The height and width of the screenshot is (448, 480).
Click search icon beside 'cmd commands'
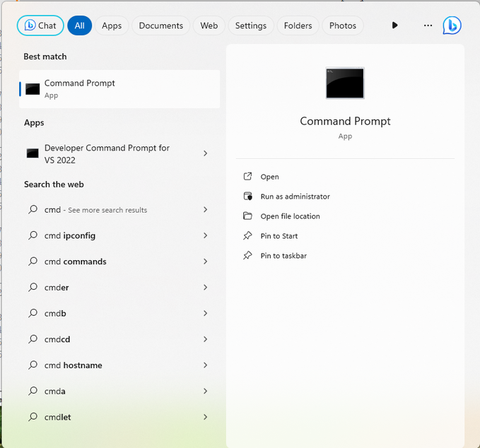tap(33, 261)
